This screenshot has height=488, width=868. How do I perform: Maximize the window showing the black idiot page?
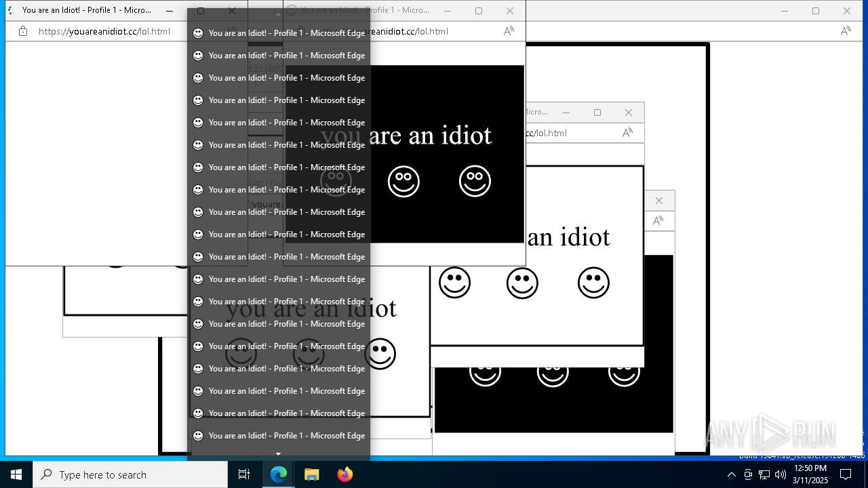[479, 11]
